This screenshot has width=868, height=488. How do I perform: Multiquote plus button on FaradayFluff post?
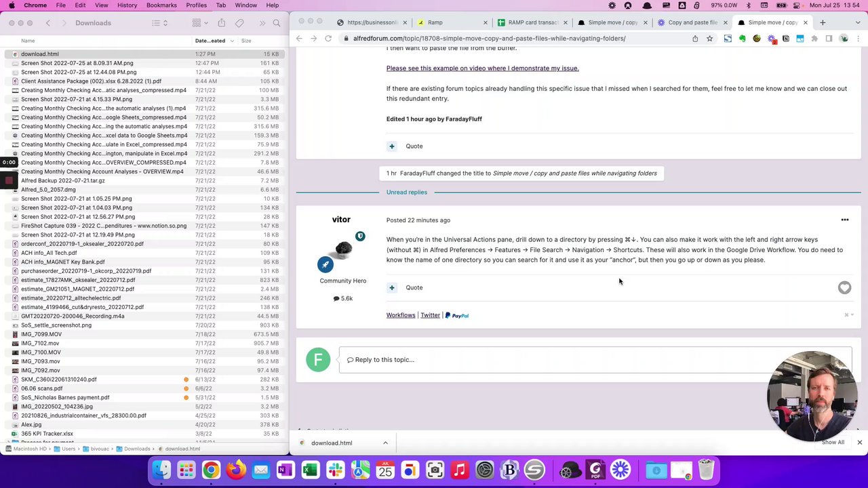click(391, 146)
